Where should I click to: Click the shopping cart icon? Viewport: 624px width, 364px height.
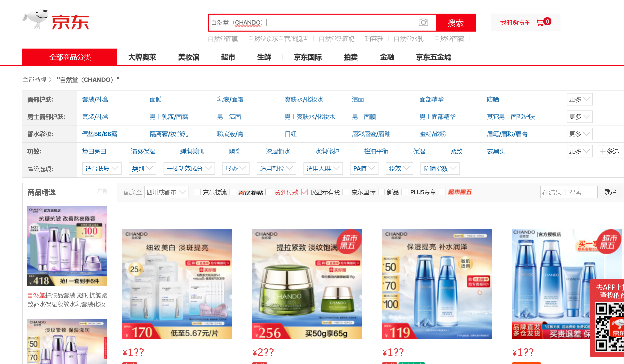tap(540, 23)
